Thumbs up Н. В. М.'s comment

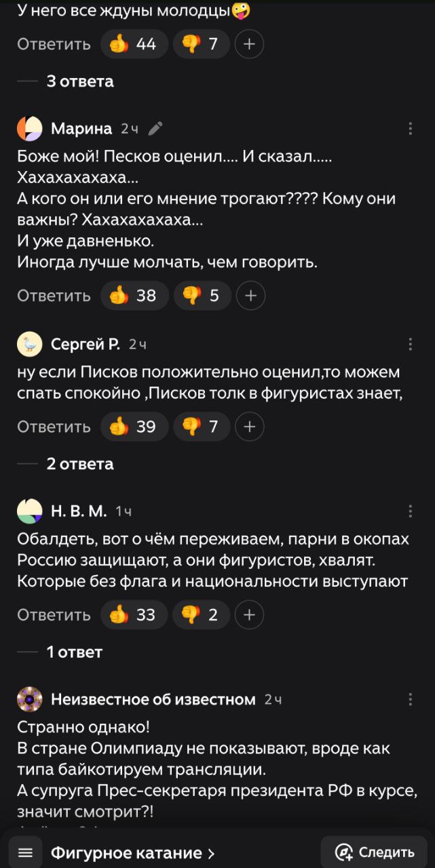click(134, 615)
